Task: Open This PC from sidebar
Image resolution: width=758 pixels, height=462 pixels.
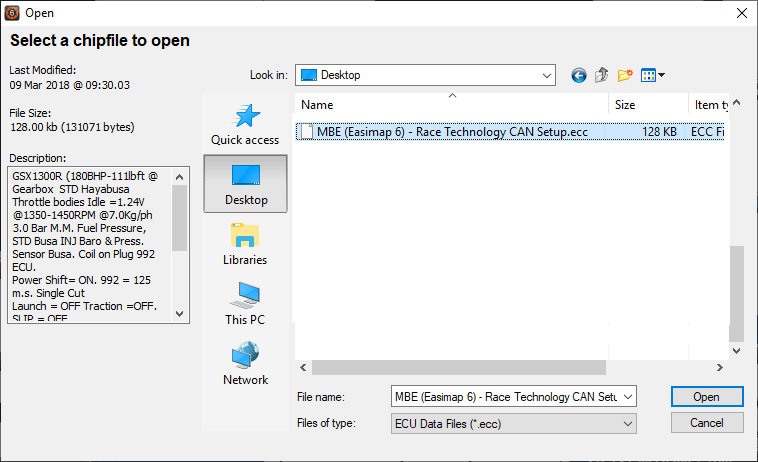Action: tap(245, 304)
